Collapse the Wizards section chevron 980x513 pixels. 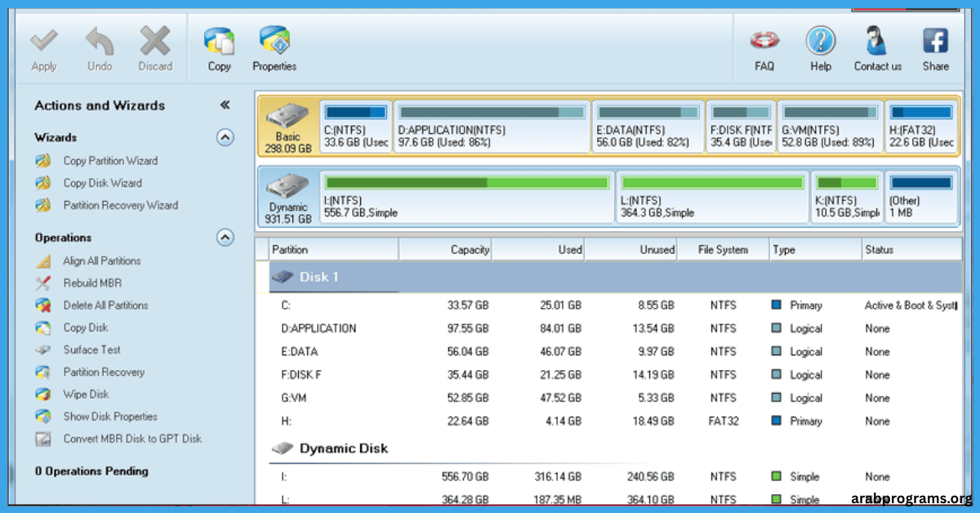point(225,137)
